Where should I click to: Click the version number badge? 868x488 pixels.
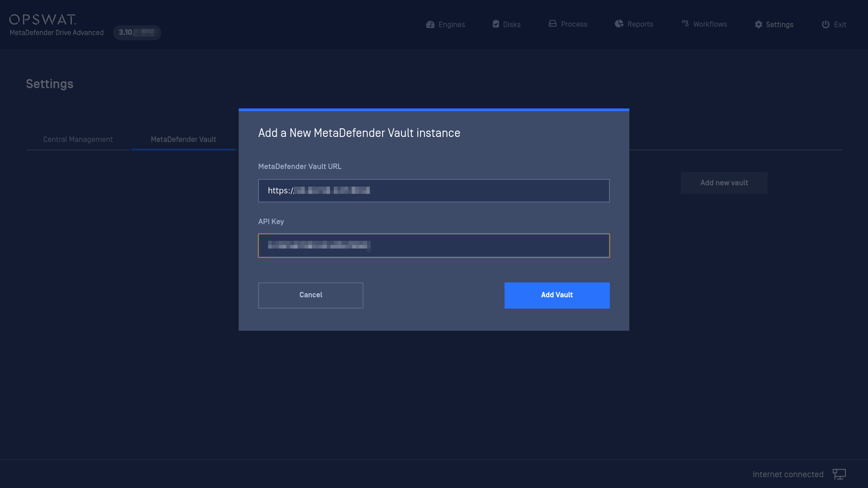pos(137,33)
